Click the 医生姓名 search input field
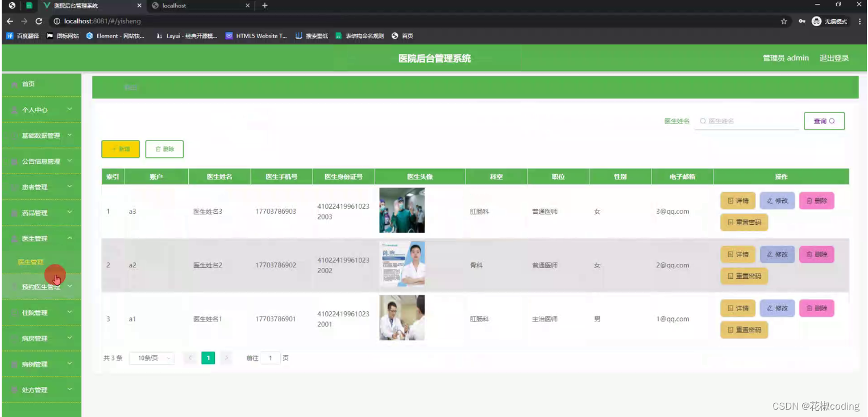Viewport: 868px width, 417px height. tap(745, 121)
